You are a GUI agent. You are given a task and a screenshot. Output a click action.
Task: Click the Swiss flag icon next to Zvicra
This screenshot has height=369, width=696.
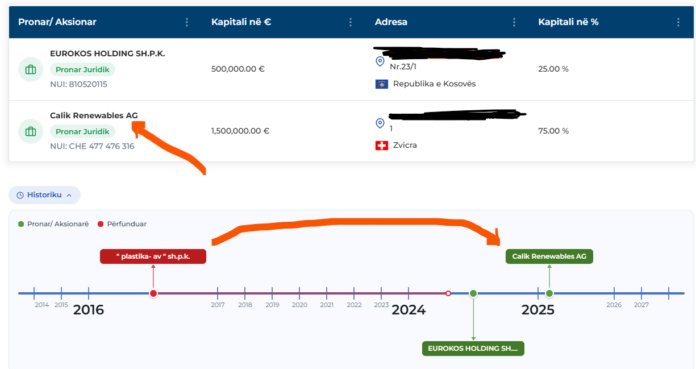tap(382, 145)
